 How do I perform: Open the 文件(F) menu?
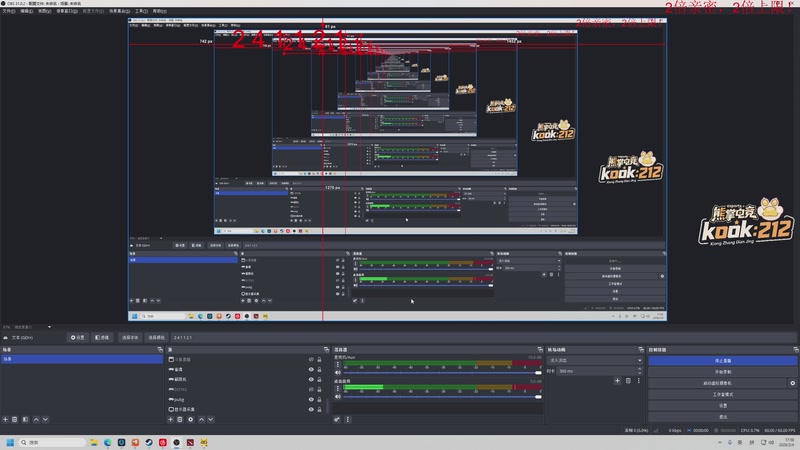pyautogui.click(x=9, y=11)
